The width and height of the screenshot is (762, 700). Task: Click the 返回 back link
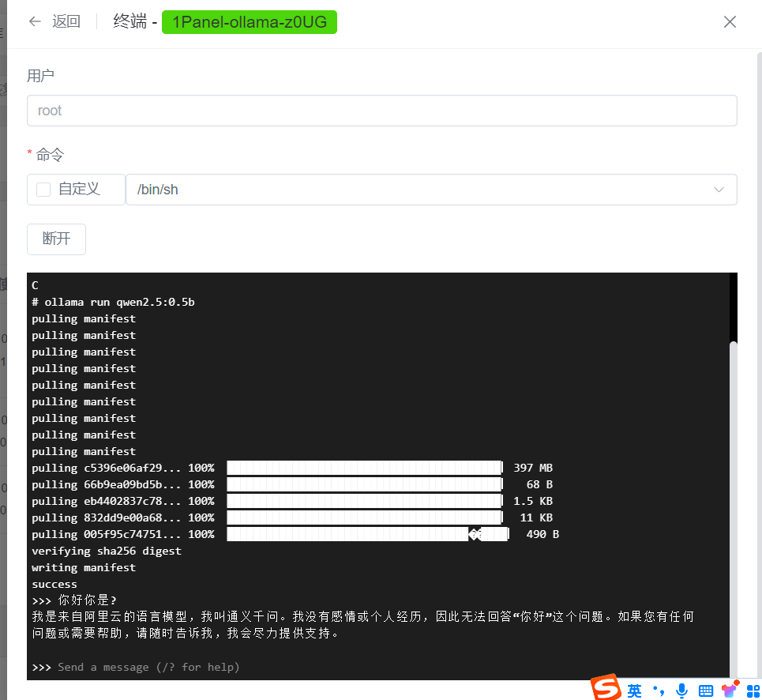click(66, 21)
